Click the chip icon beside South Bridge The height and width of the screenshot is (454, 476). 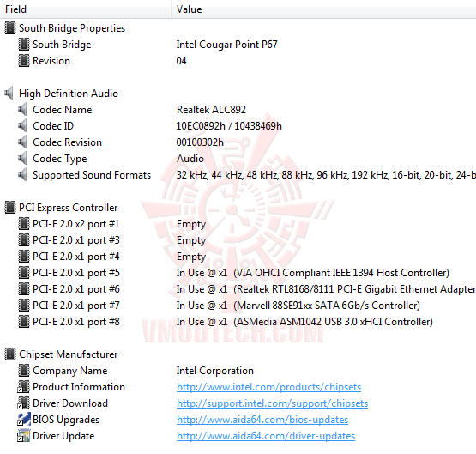pyautogui.click(x=24, y=45)
